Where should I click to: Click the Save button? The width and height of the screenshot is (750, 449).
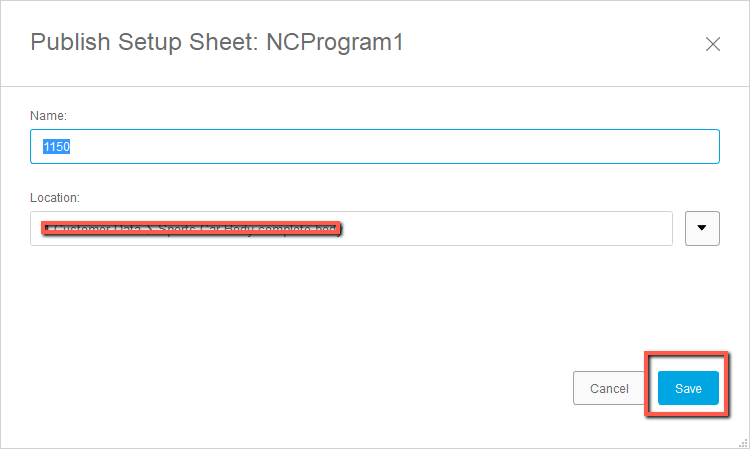coord(688,388)
